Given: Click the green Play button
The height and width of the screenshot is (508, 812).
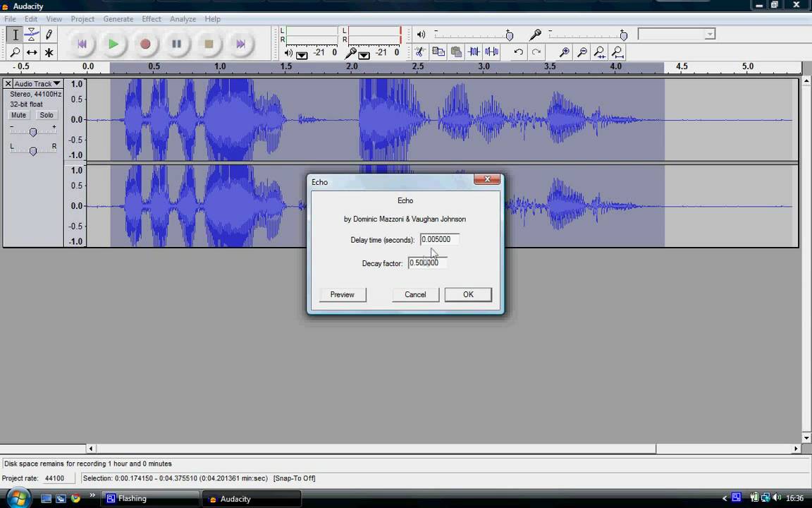Looking at the screenshot, I should 113,44.
